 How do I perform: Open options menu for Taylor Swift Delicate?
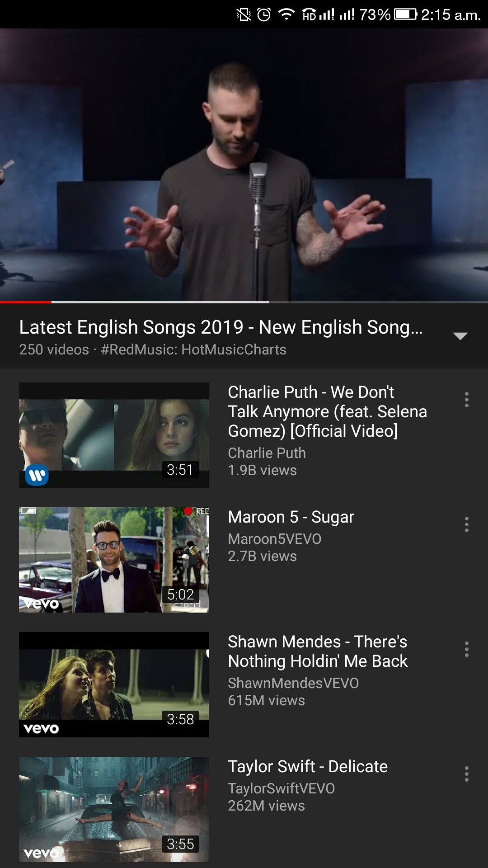pyautogui.click(x=466, y=774)
